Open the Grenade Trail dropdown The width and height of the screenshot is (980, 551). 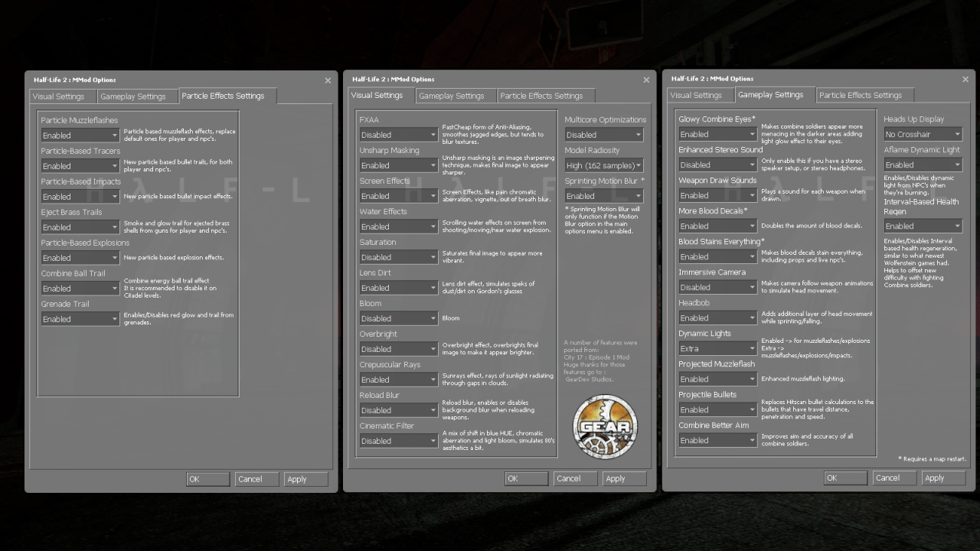[80, 319]
